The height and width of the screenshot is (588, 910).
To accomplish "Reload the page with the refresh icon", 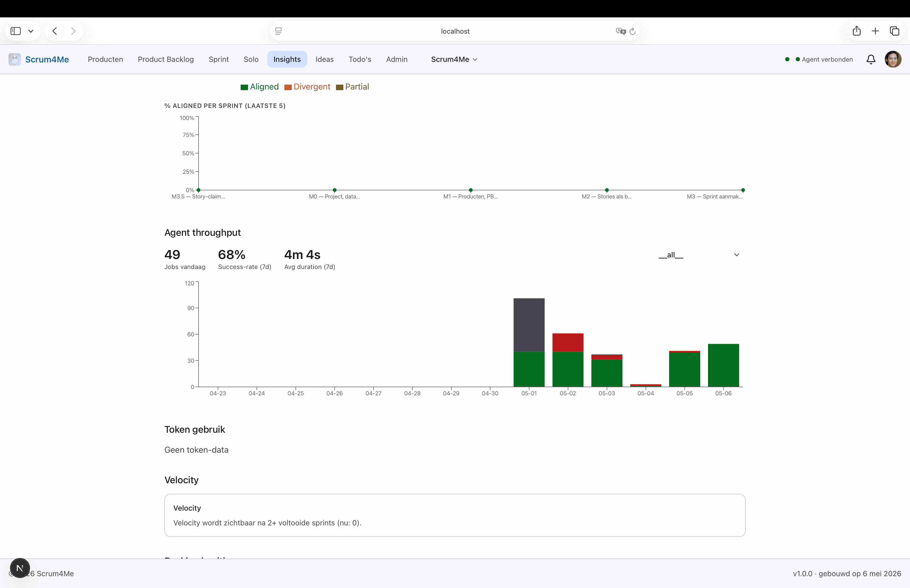I will [x=632, y=31].
